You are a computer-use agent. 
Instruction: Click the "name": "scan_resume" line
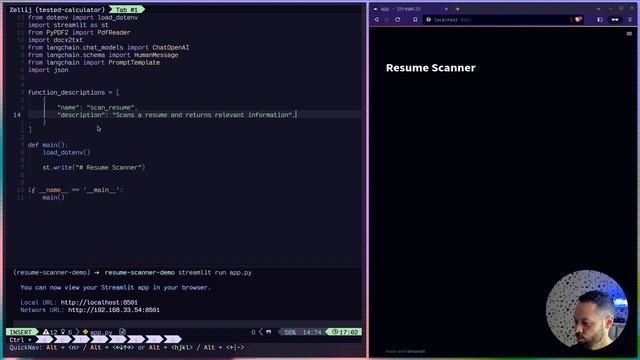[x=97, y=108]
